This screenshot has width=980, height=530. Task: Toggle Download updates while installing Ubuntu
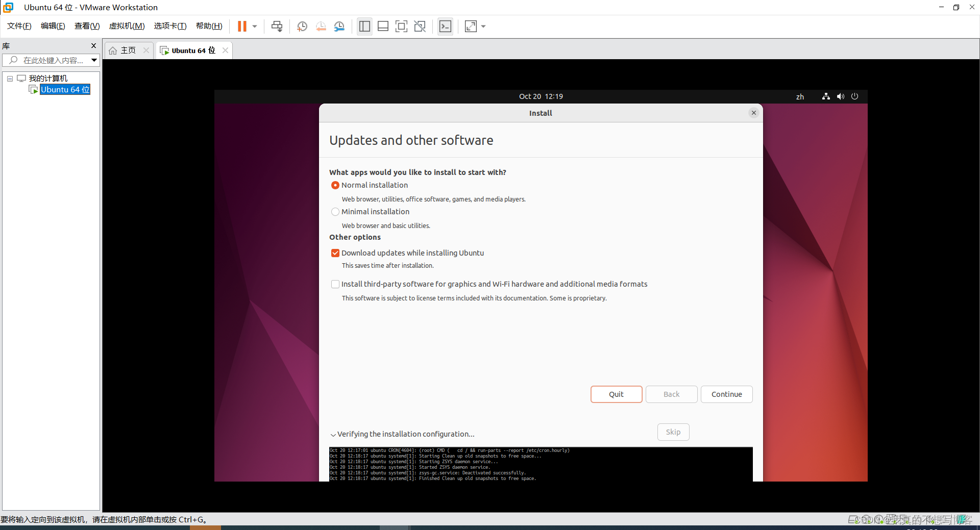point(335,253)
